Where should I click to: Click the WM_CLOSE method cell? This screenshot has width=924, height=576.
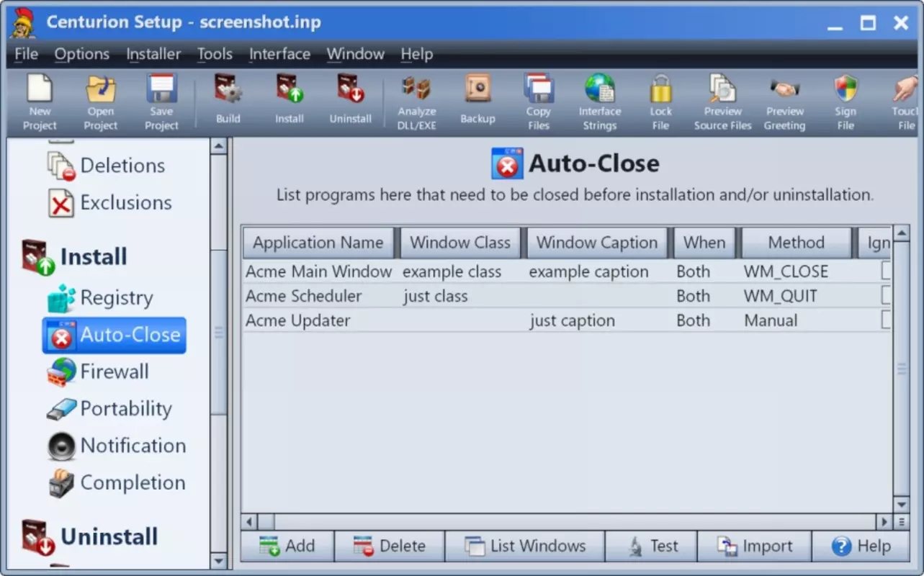(x=786, y=271)
